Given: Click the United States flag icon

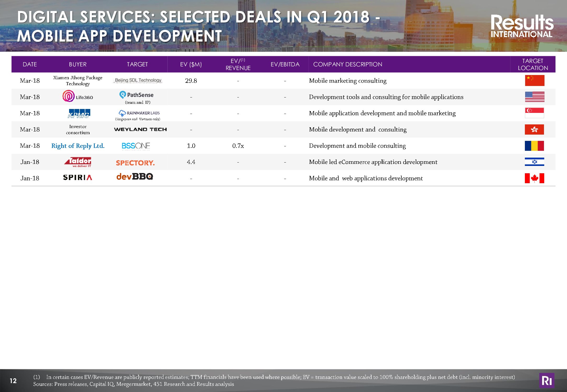Looking at the screenshot, I should 534,97.
